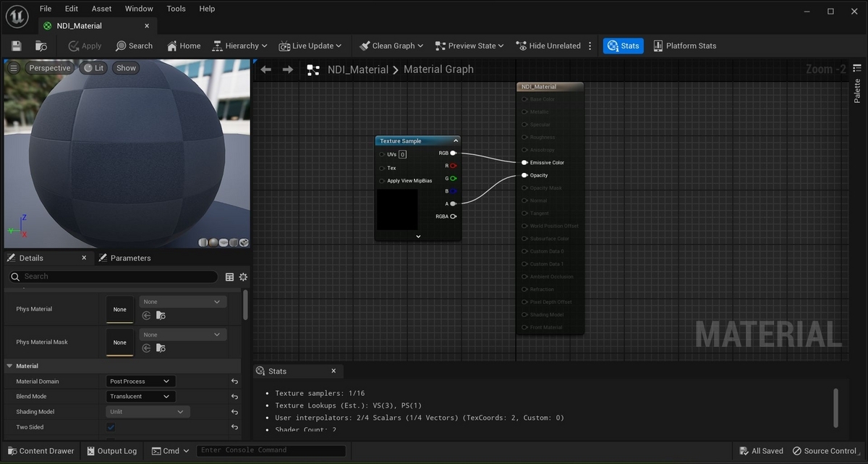Navigate forward in the graph history
Viewport: 868px width, 464px height.
(x=288, y=69)
